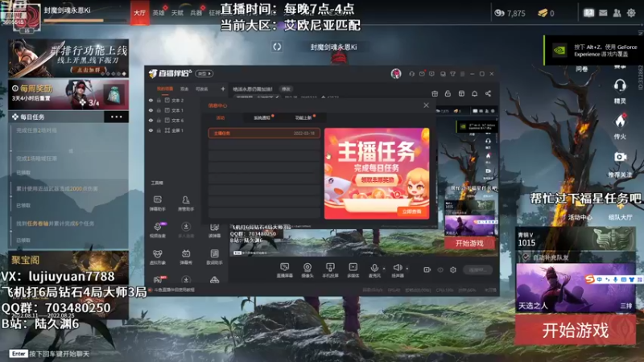Screen dimensions: 644x362
Task: Add 直播屏幕 capture source
Action: pos(284,270)
